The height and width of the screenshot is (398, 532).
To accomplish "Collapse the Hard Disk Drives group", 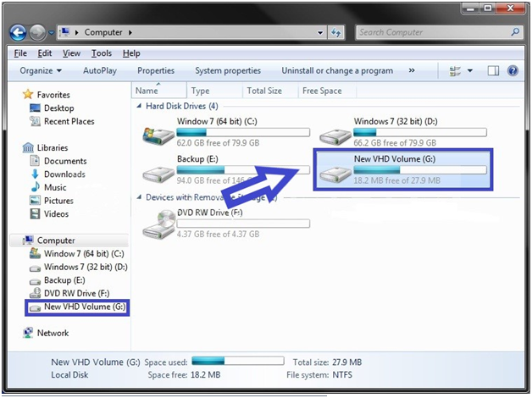I will [139, 106].
